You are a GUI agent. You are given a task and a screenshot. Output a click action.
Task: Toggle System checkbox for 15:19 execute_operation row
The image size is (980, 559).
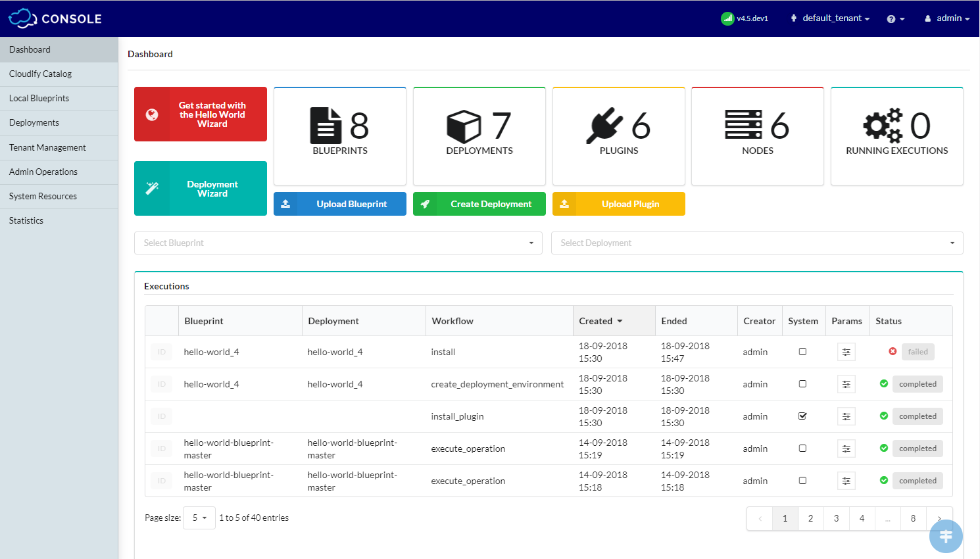pos(802,448)
